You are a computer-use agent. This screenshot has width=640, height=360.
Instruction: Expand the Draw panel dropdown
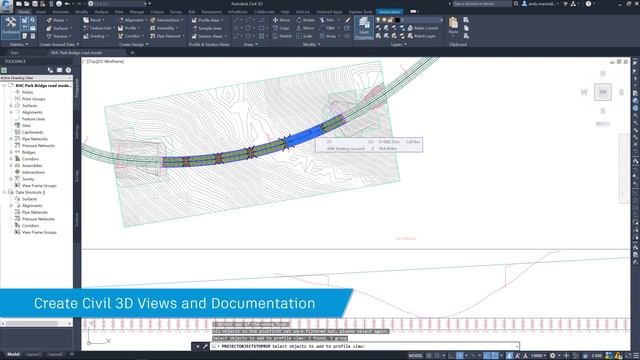pos(251,44)
